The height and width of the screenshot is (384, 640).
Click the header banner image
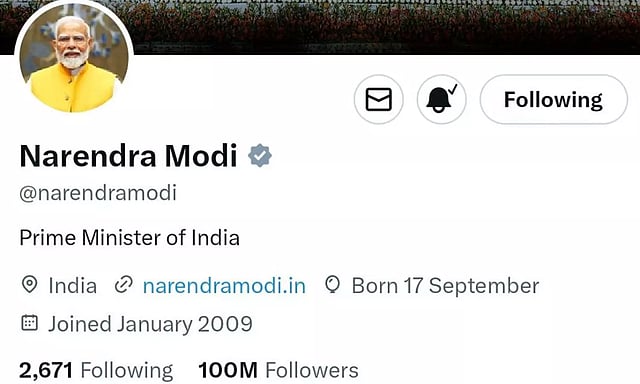tap(384, 27)
